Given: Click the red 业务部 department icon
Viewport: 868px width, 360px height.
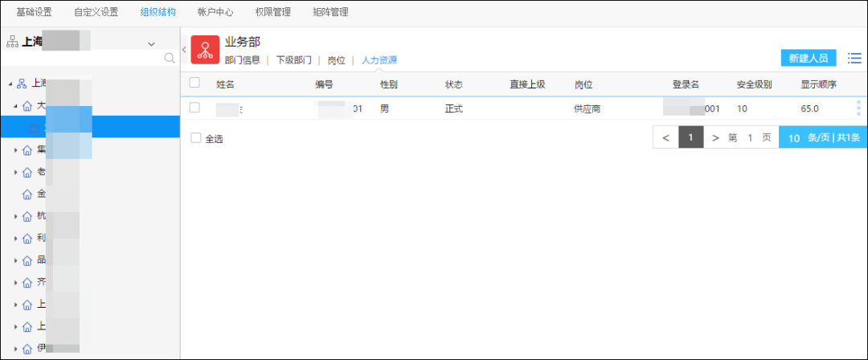Looking at the screenshot, I should (x=205, y=49).
